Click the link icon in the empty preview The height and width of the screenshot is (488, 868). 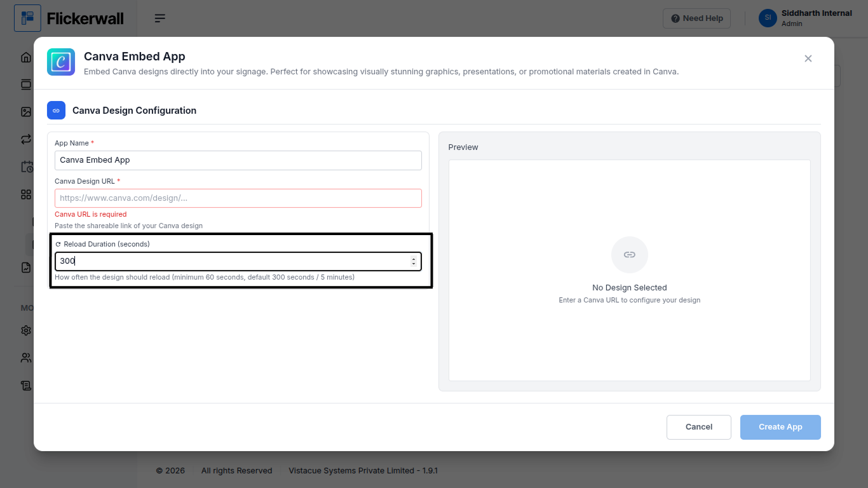(x=630, y=255)
